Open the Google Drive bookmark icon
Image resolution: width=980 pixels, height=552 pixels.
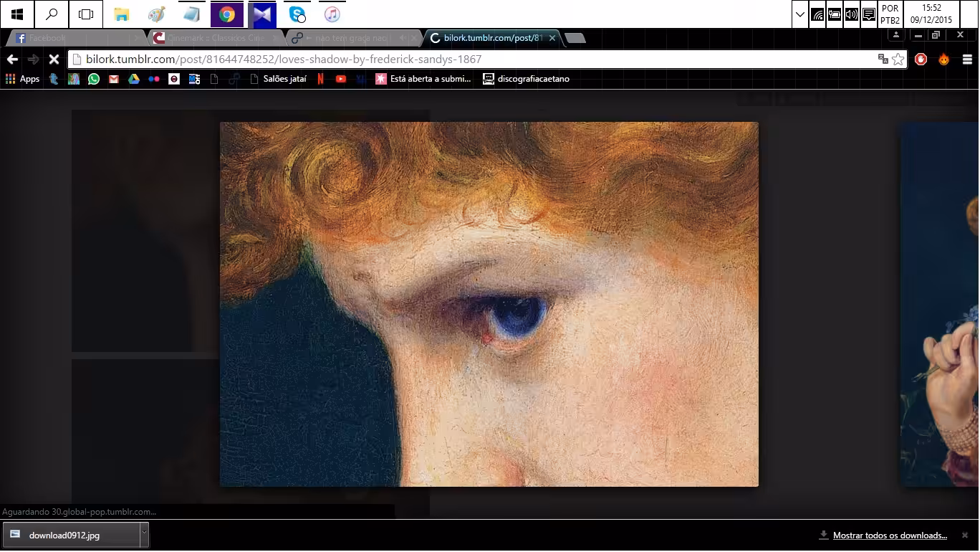[134, 79]
